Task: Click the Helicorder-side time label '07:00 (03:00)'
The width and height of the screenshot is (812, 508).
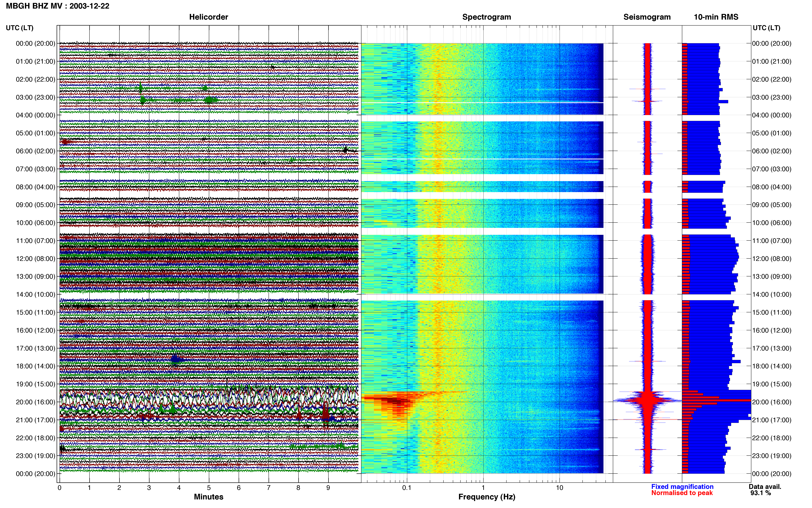Action: (x=36, y=169)
